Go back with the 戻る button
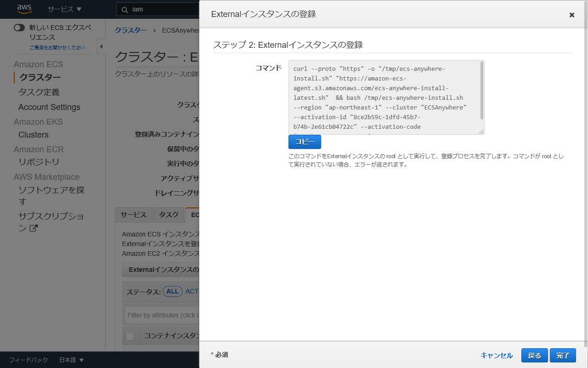This screenshot has height=368, width=588. (534, 355)
